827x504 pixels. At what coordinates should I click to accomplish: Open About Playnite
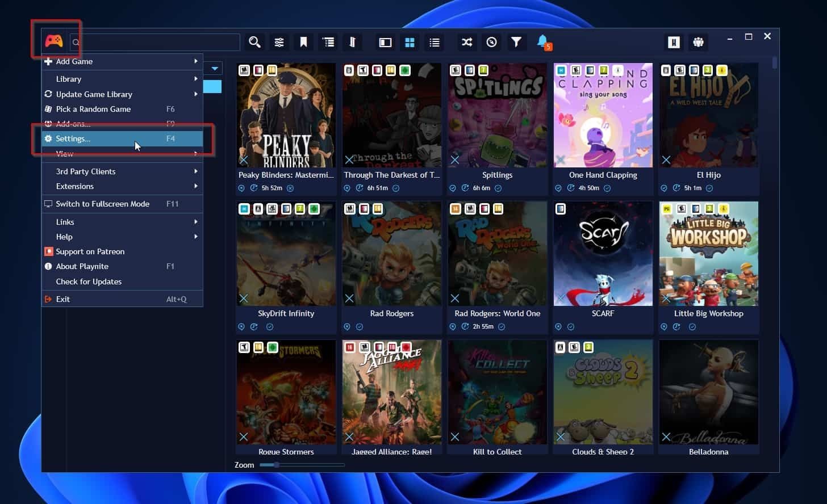(x=122, y=266)
